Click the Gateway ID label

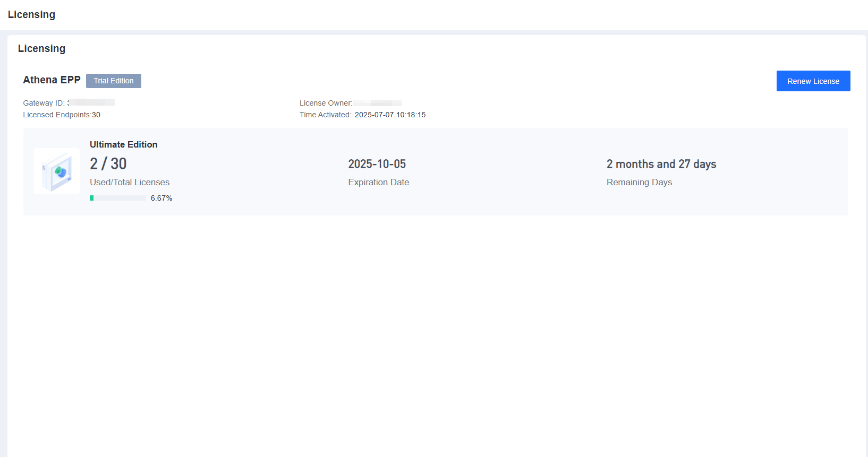44,103
